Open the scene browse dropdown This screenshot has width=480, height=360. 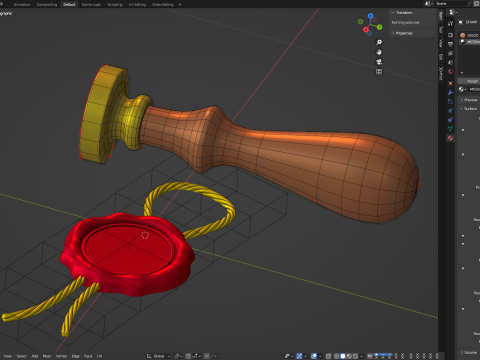tap(429, 3)
